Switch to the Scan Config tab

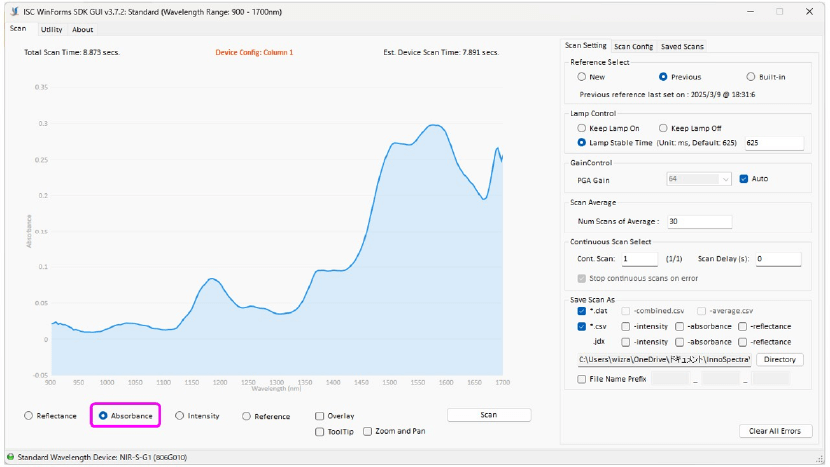(633, 46)
